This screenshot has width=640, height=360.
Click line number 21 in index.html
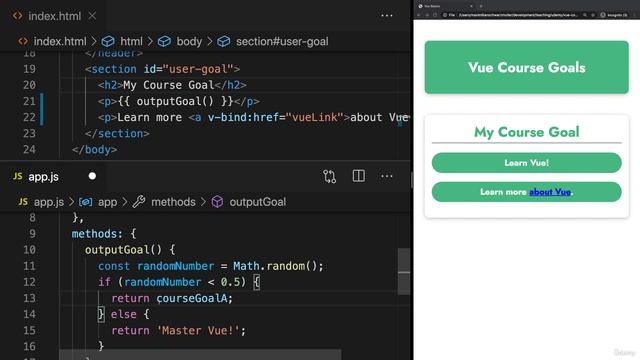pyautogui.click(x=29, y=101)
